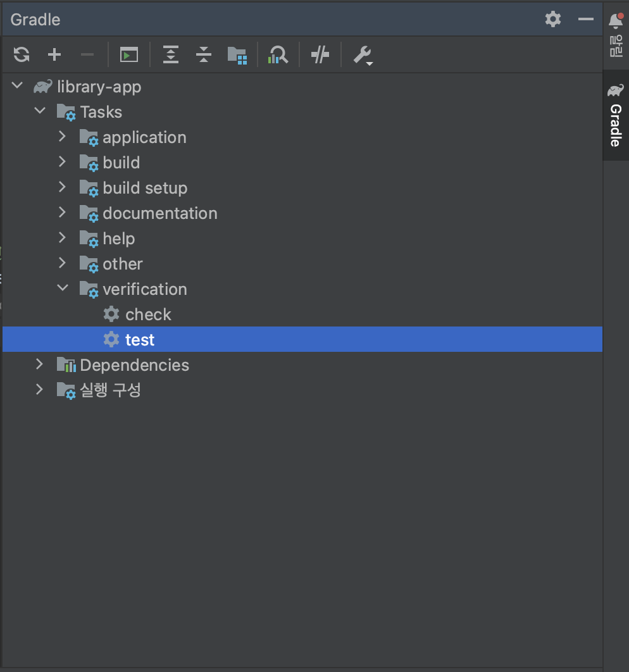Select the "help" row label

click(x=119, y=239)
